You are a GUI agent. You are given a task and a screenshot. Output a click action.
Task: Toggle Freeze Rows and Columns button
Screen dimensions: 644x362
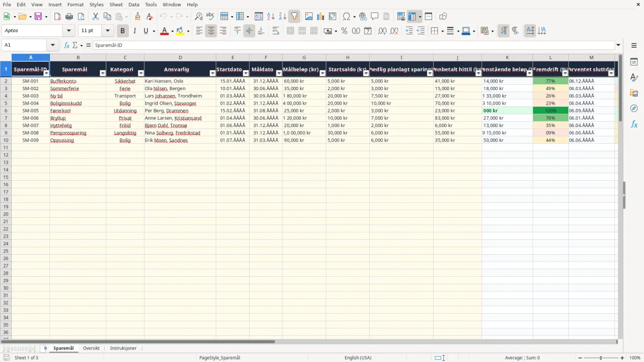[412, 17]
